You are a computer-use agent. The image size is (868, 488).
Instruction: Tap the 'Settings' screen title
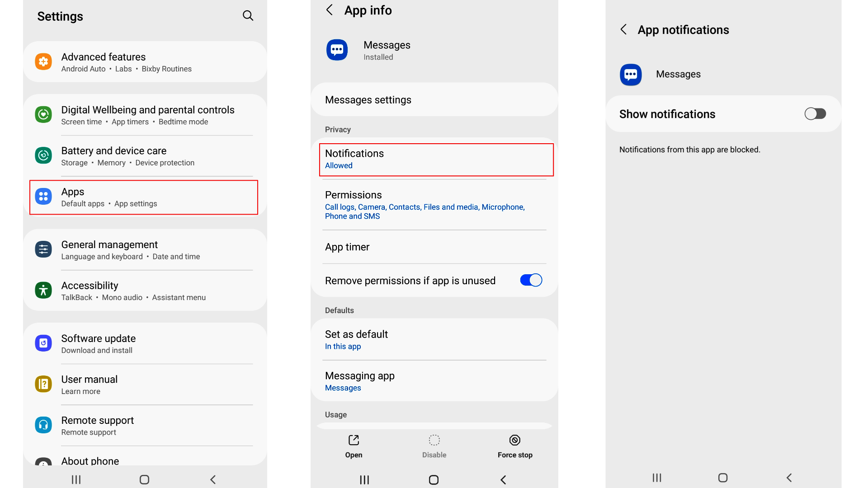[x=60, y=16]
